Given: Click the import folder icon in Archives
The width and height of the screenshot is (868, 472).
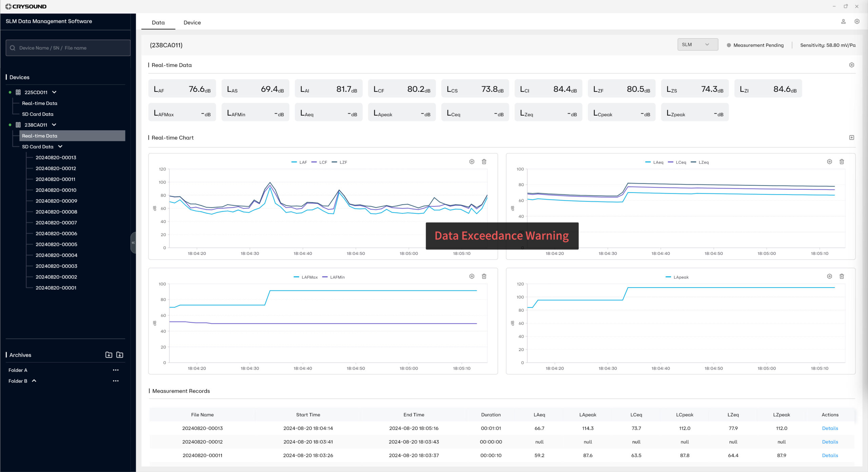Looking at the screenshot, I should (x=120, y=355).
